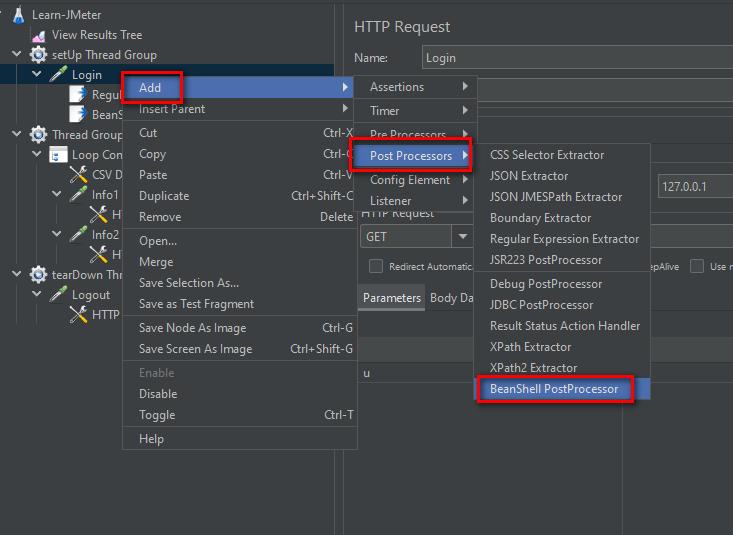Viewport: 733px width, 535px height.
Task: Collapse the Loop Controller node
Action: [36, 154]
